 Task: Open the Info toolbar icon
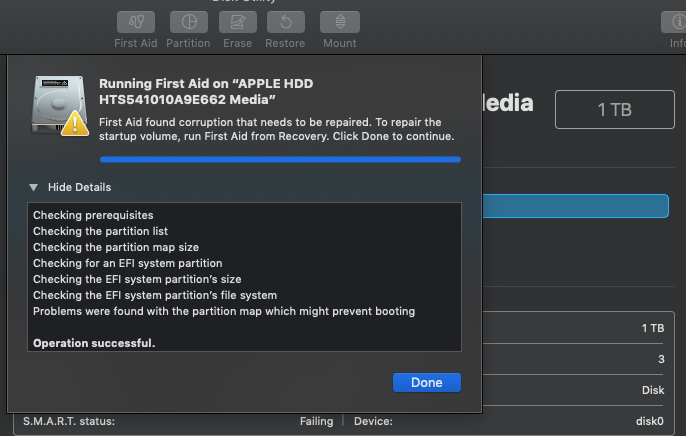coord(674,22)
